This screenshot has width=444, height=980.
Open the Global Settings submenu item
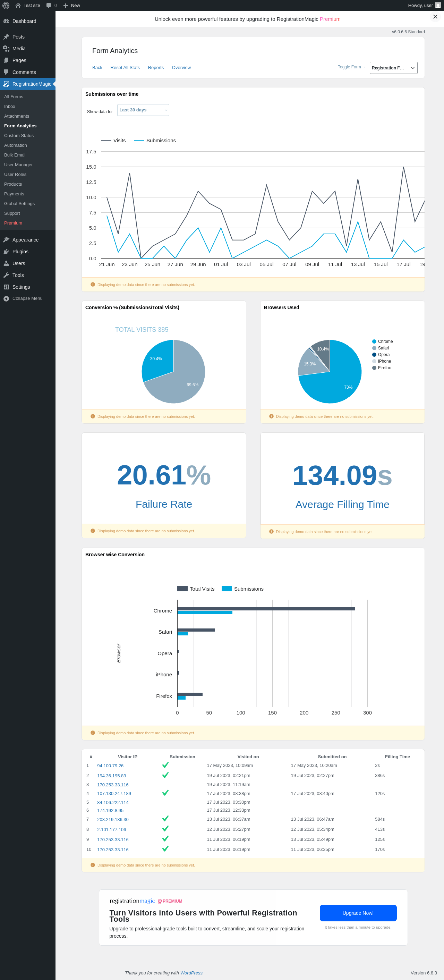point(19,204)
